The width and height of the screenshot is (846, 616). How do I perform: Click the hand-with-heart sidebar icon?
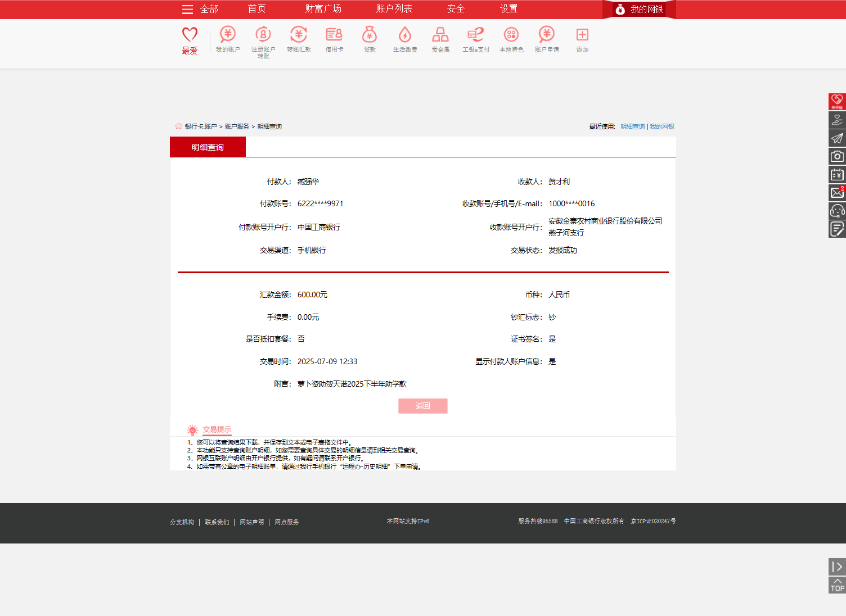tap(837, 120)
